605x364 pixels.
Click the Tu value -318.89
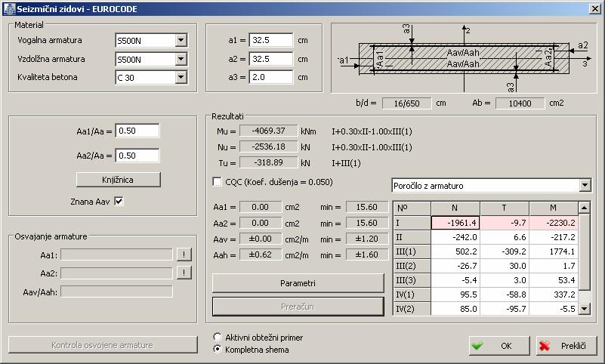pos(269,162)
